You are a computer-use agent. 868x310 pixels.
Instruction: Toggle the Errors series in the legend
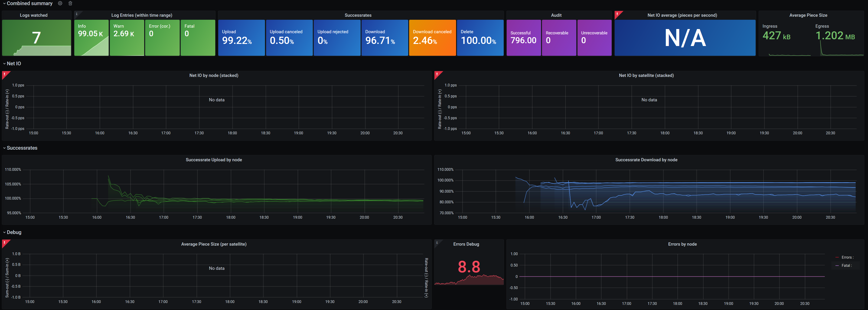click(847, 257)
